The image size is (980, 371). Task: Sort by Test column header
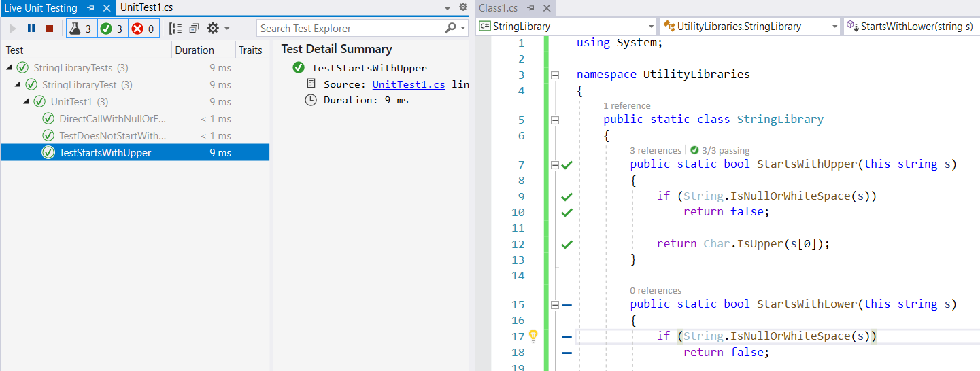(86, 50)
